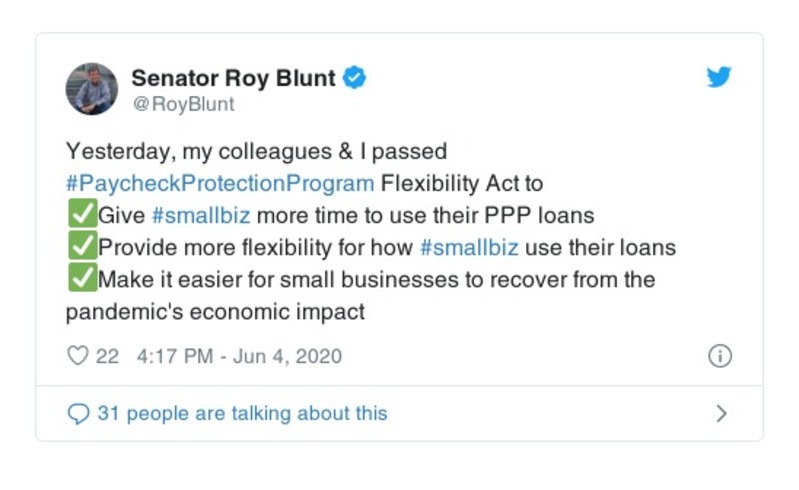The image size is (799, 490).
Task: Open "31 people are talking about this"
Action: (241, 413)
